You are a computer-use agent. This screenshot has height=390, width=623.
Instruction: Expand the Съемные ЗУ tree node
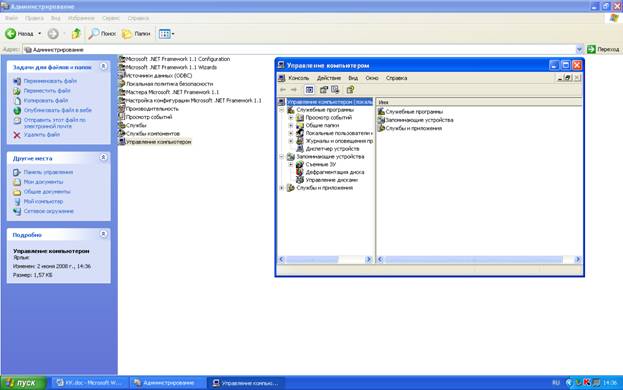coord(291,164)
